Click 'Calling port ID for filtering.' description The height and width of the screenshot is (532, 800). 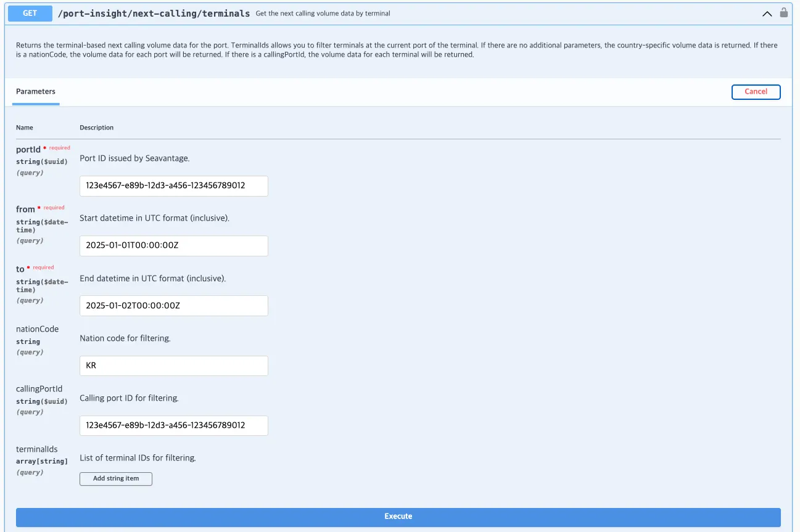pyautogui.click(x=129, y=398)
